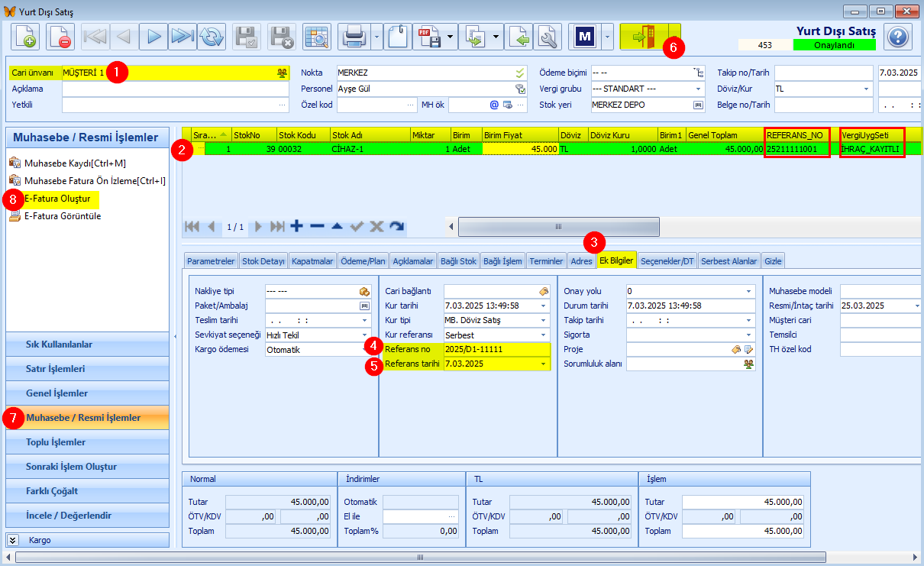Click E-Fatura Oluştur in the side list
Screen dimensions: 924x566
pos(57,199)
